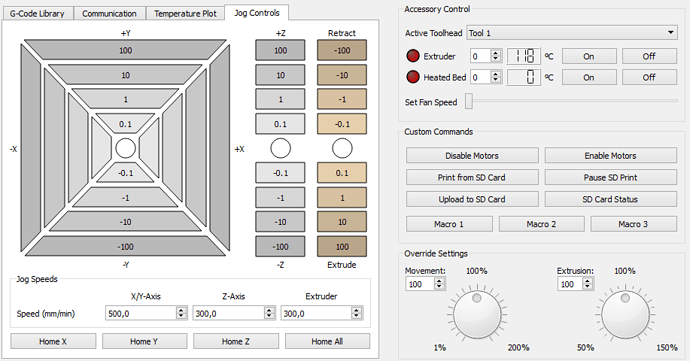Retract filament by 10

coord(342,75)
